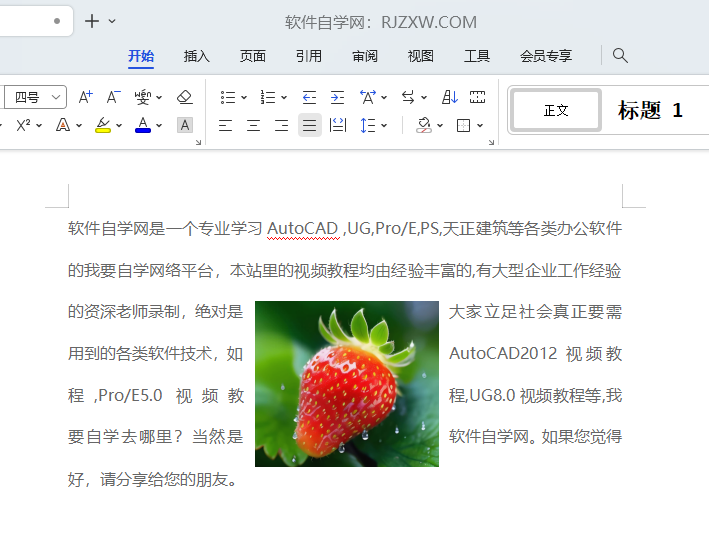Open the 页面 tab

pos(253,56)
